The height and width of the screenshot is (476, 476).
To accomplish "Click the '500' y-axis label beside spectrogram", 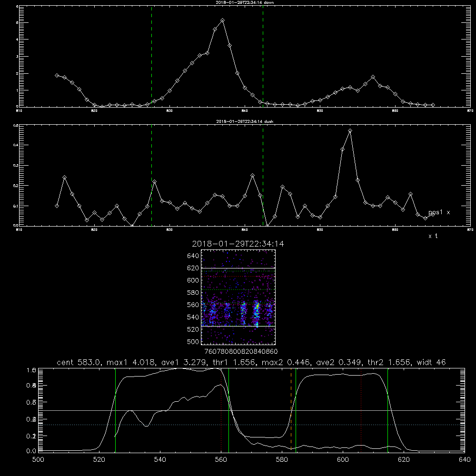I will click(x=193, y=341).
